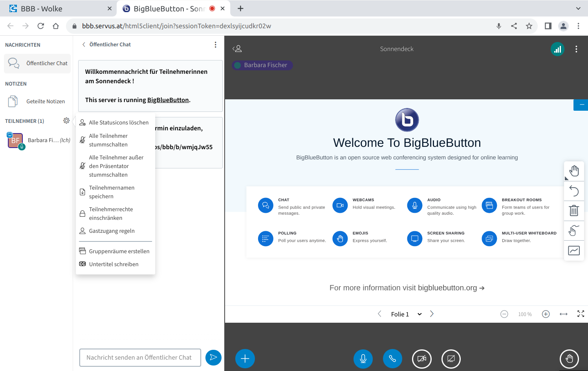The width and height of the screenshot is (588, 371).
Task: Start screen sharing
Action: click(451, 358)
